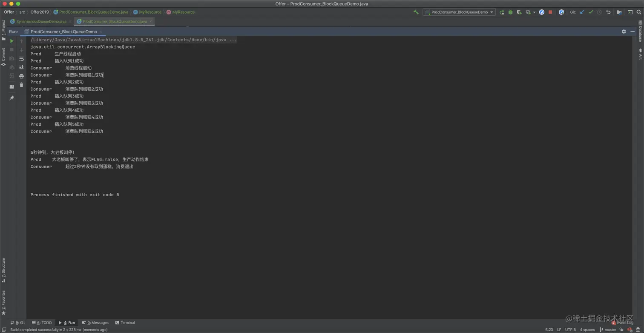
Task: Click the Git Update Project arrow
Action: click(x=582, y=12)
